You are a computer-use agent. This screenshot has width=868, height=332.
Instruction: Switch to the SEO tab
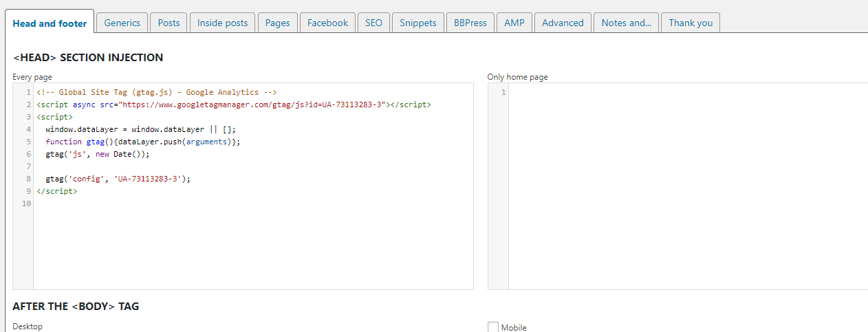(373, 23)
